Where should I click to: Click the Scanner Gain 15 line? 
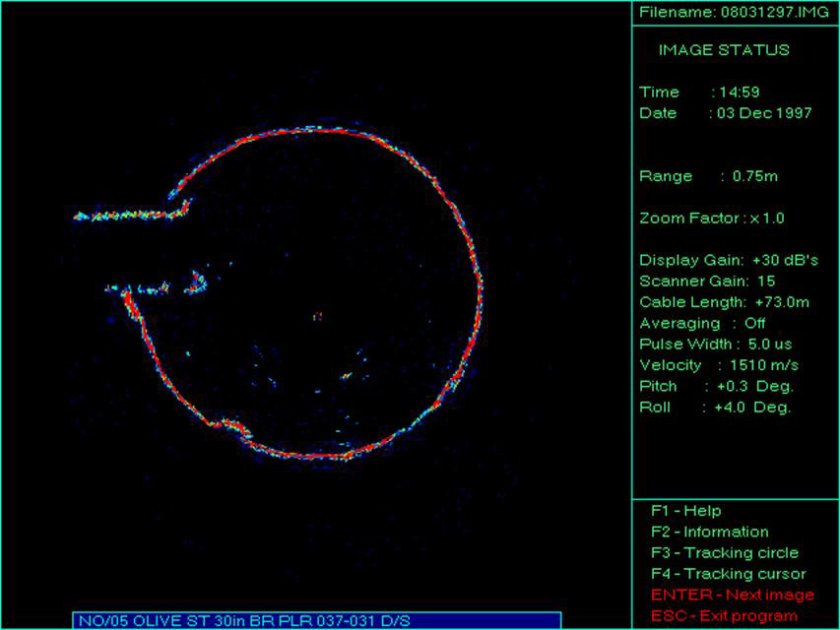coord(707,282)
